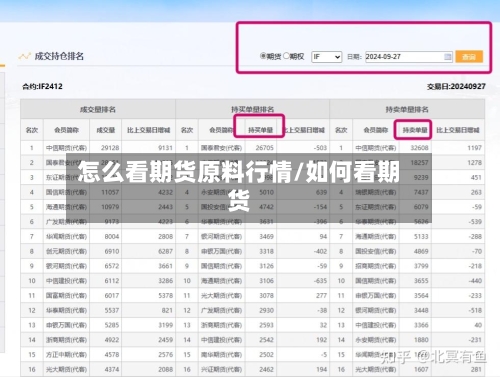Image resolution: width=500 pixels, height=377 pixels.
Task: Click the date field showing 2024-09-27
Action: (x=409, y=57)
